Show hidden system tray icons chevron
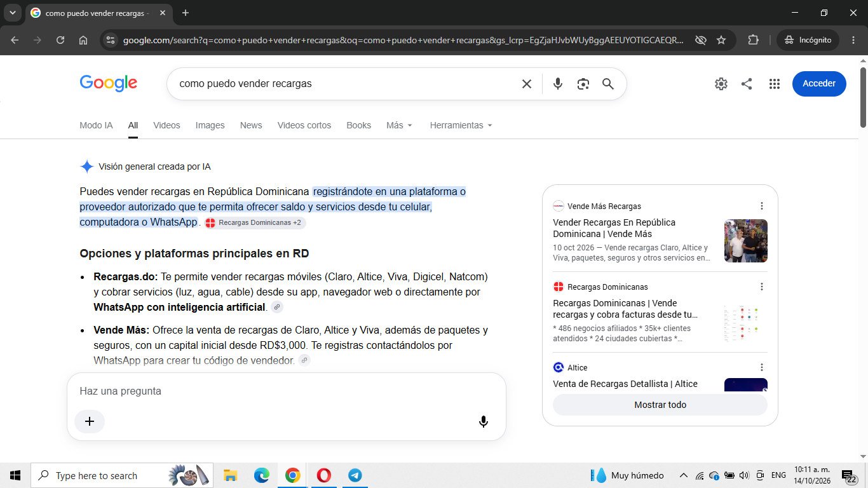 click(684, 475)
